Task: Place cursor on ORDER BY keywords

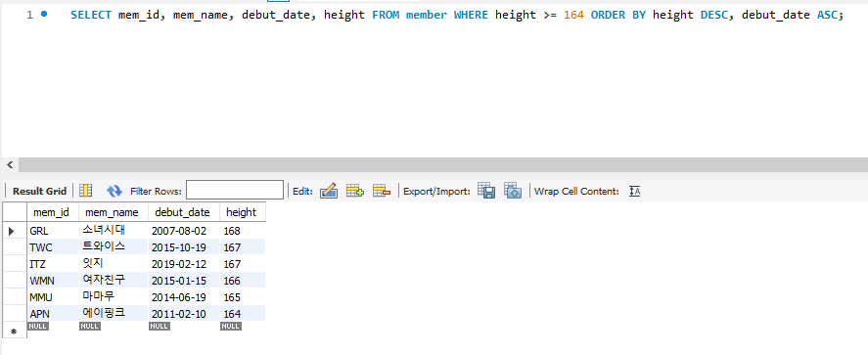Action: point(618,15)
